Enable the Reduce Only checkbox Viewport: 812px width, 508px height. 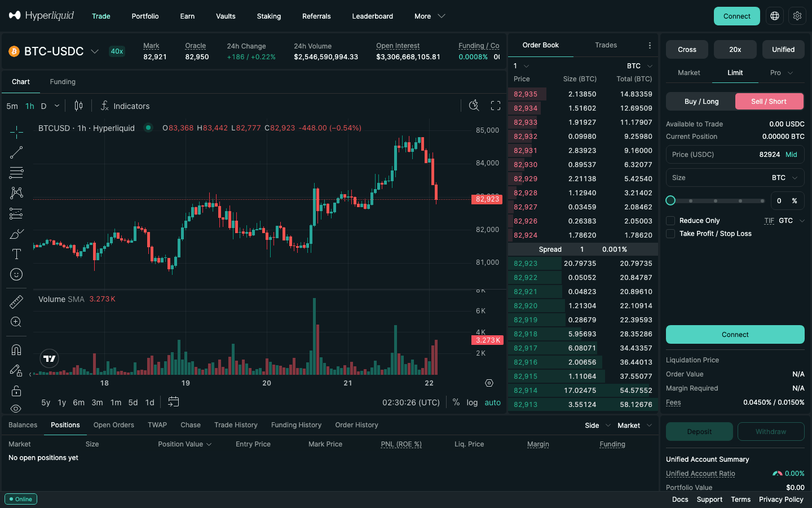click(670, 221)
